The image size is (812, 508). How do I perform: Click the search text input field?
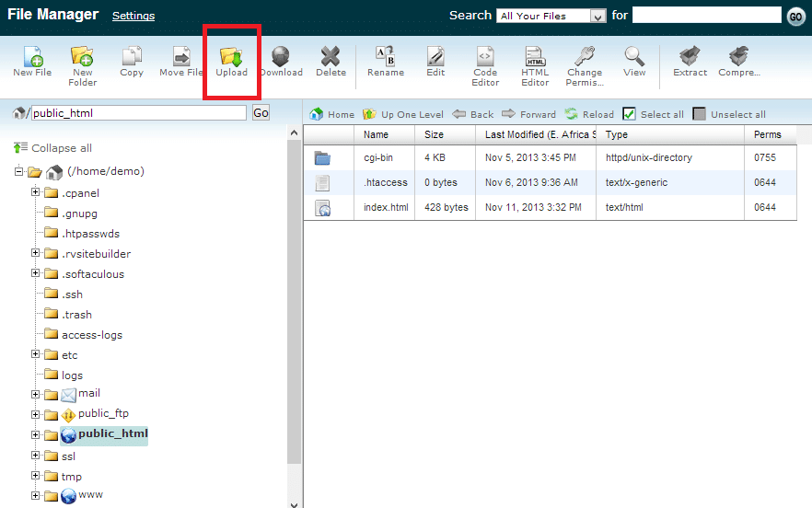click(x=706, y=16)
